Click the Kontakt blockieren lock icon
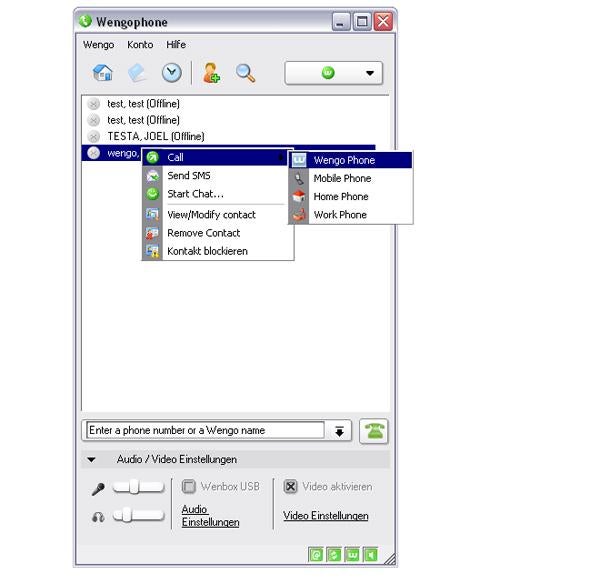This screenshot has height=584, width=600. click(x=152, y=251)
